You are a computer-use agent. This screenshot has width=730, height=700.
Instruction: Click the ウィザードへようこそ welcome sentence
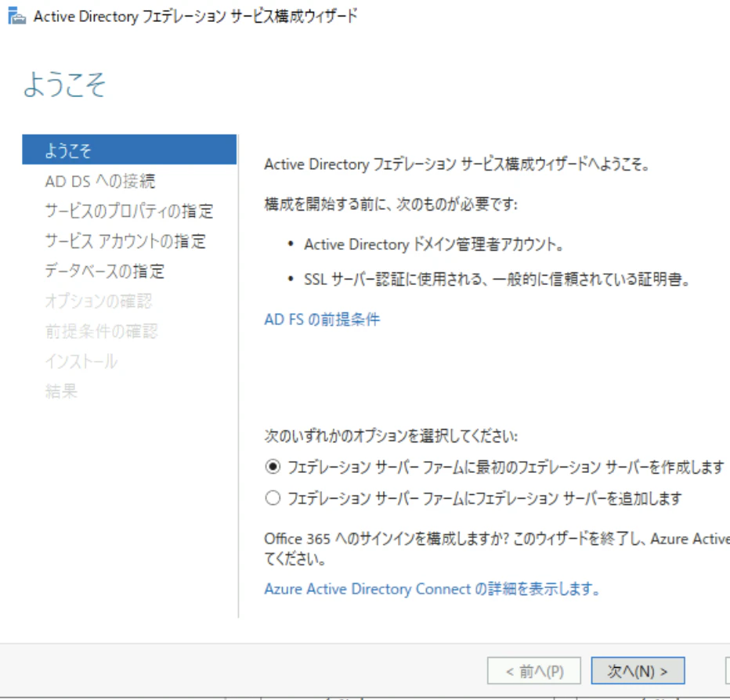coord(457,164)
